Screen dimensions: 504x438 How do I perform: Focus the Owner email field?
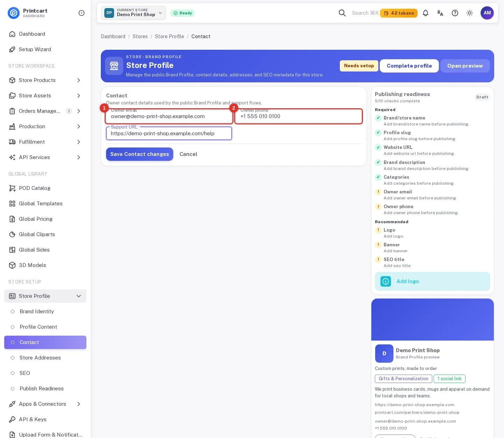coord(169,116)
